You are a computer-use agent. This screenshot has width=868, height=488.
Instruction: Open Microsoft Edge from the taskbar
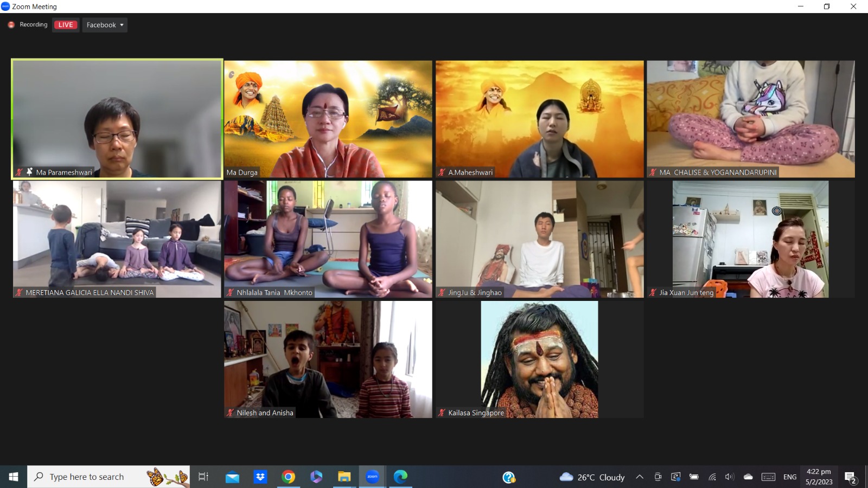[400, 477]
